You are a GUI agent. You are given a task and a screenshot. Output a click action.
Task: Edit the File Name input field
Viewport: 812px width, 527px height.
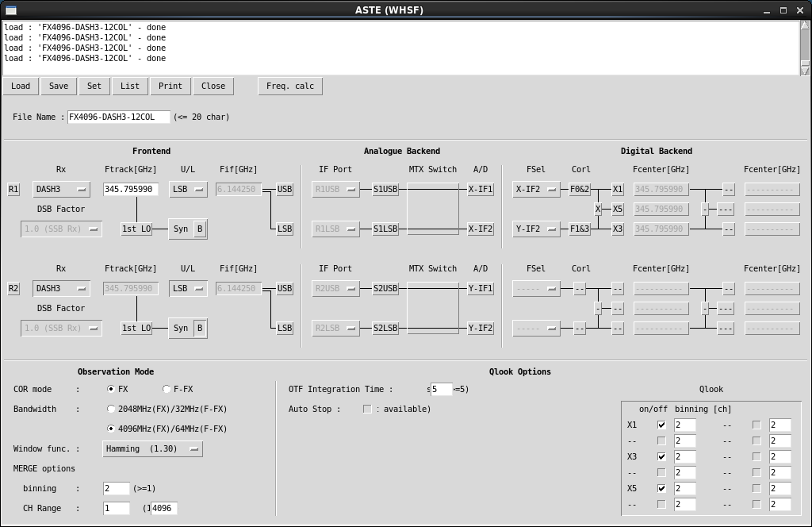pos(119,117)
